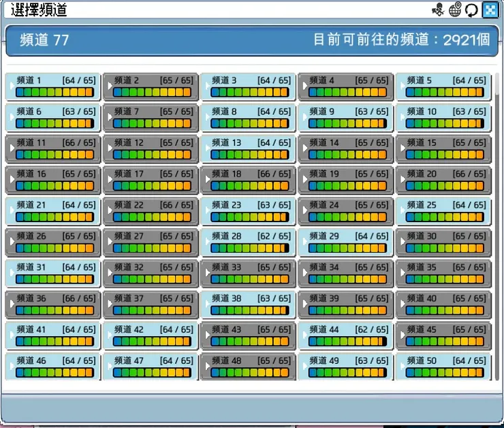Viewport: 504px width, 428px height.
Task: Select 頻道 31
Action: point(53,274)
